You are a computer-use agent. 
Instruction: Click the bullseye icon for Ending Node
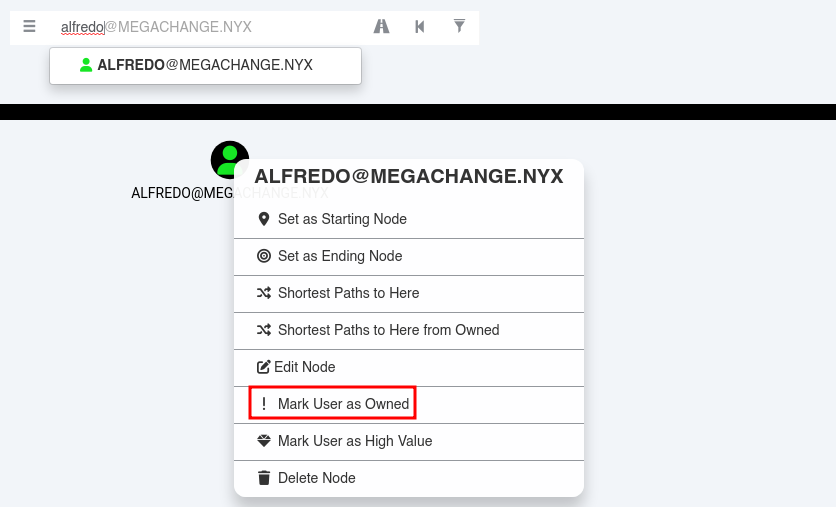[x=264, y=256]
